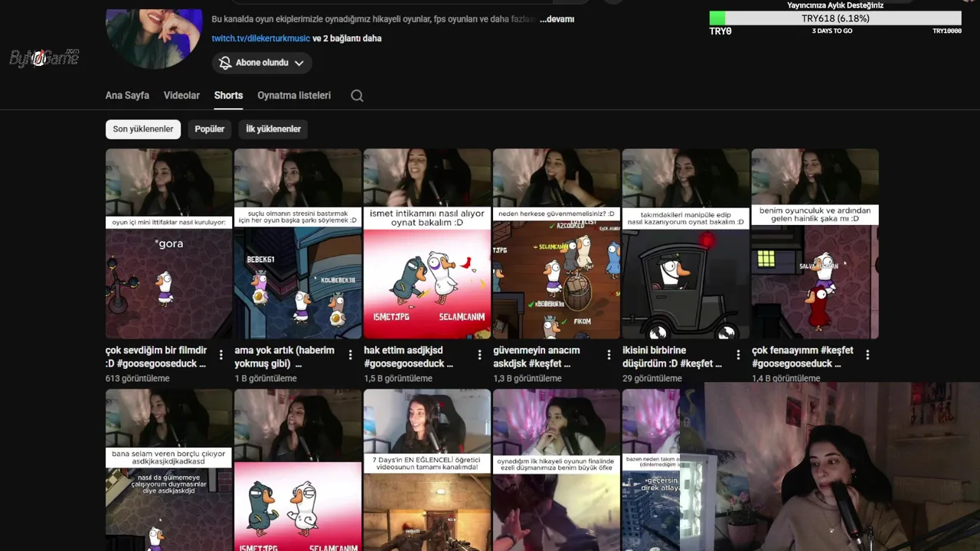The image size is (980, 551).
Task: Click the '29 görüntüleme' view count
Action: click(652, 379)
